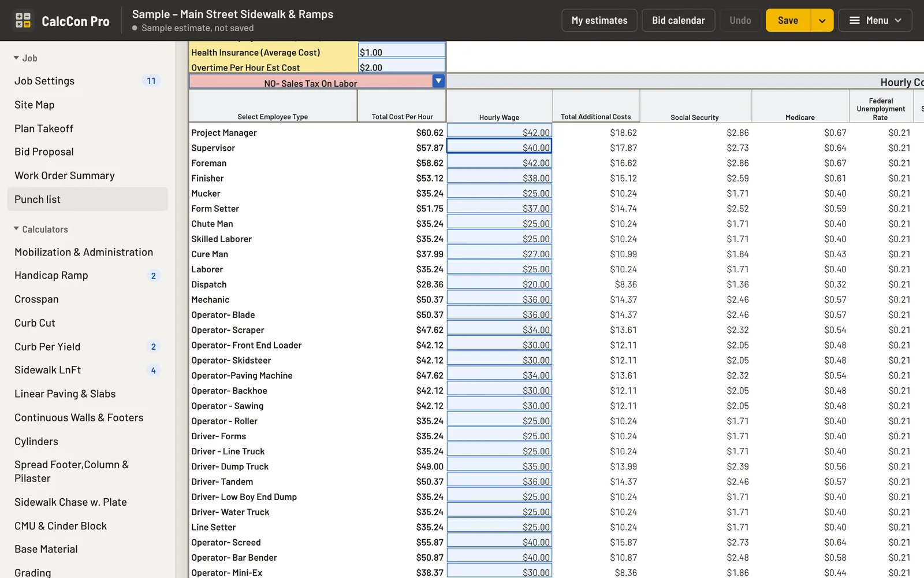Select the Punch list item

pos(88,199)
